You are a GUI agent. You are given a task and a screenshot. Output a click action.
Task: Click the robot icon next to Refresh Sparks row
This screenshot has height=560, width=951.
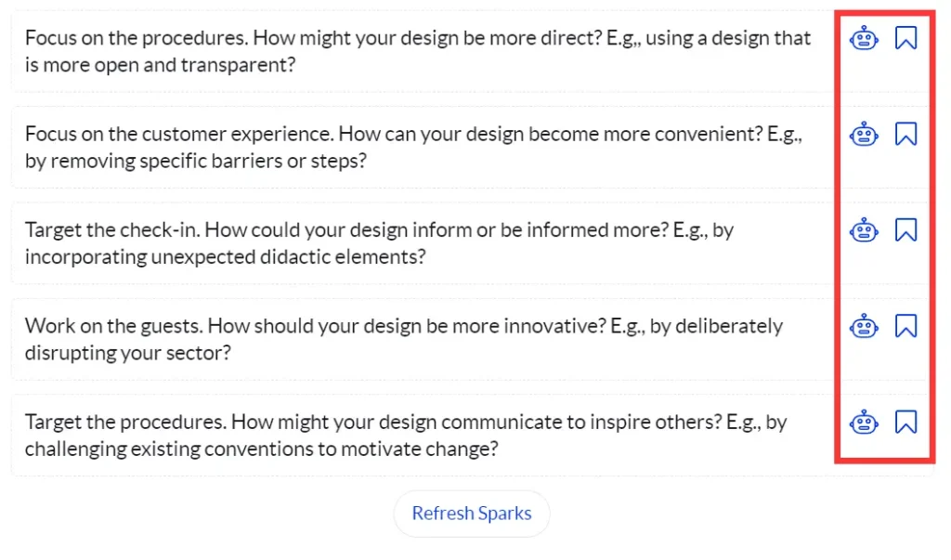(865, 421)
